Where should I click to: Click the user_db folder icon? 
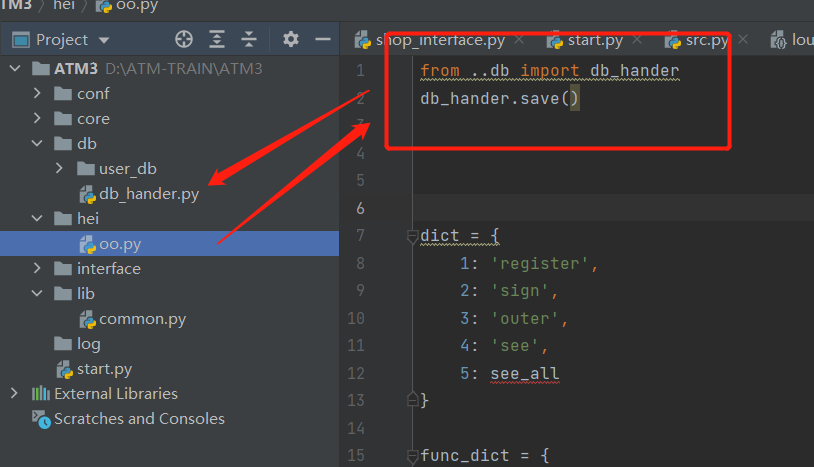pos(86,168)
